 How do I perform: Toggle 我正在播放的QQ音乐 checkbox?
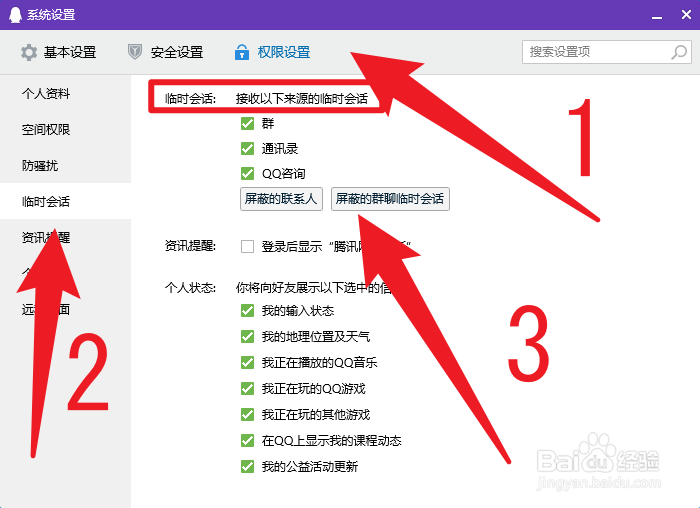[247, 362]
